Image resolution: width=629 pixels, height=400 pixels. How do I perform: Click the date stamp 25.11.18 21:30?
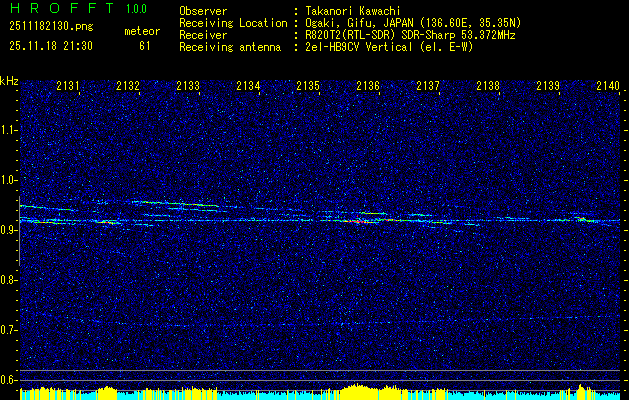51,46
